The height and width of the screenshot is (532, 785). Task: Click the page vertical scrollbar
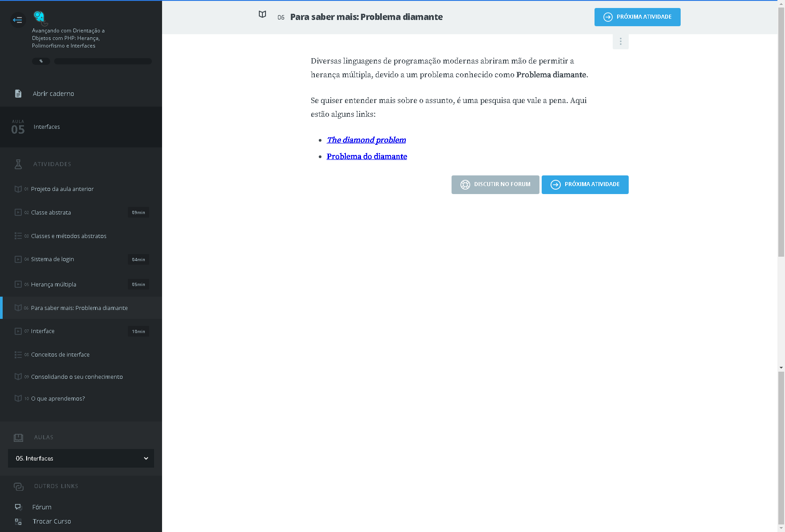click(781, 133)
